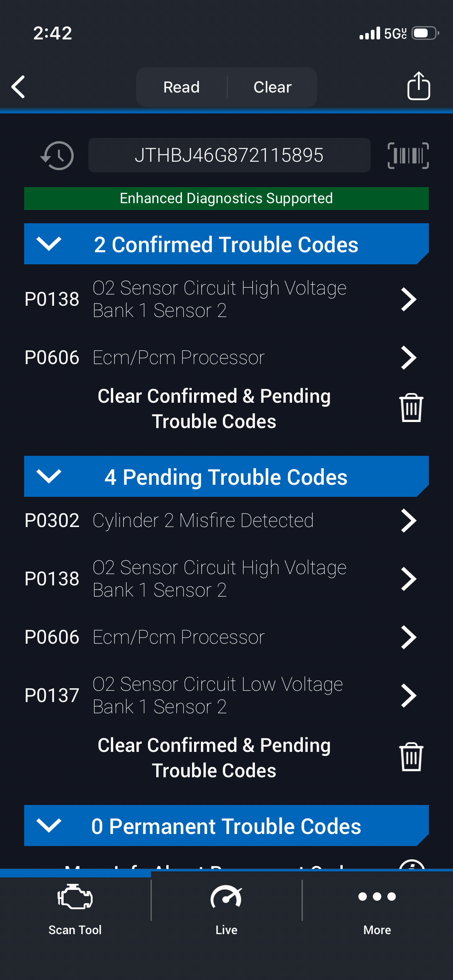This screenshot has height=980, width=453.
Task: Tap the VIN barcode scanner icon
Action: 408,155
